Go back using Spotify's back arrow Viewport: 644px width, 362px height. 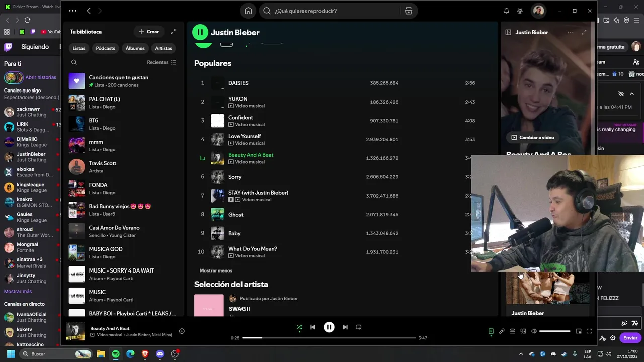click(x=89, y=11)
